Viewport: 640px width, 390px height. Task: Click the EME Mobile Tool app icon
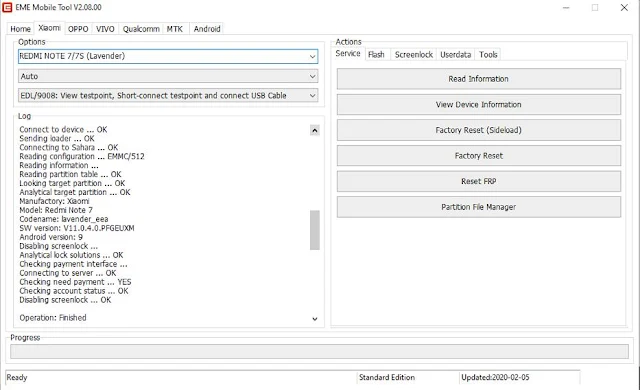pos(7,7)
